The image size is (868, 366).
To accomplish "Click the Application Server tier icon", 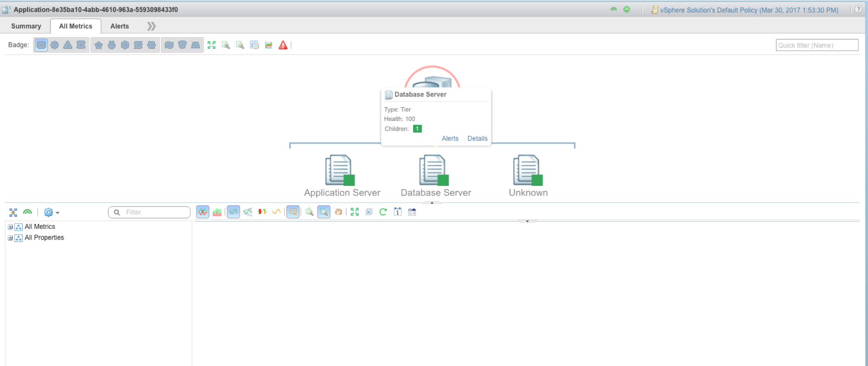I will point(340,170).
